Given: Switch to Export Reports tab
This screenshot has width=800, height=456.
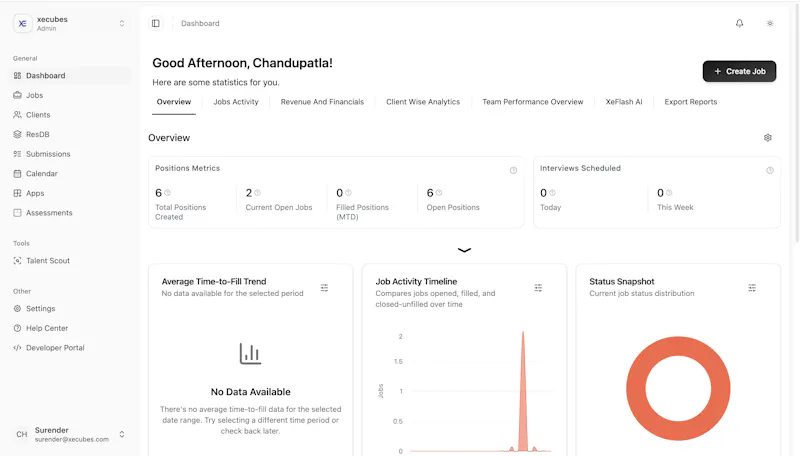Looking at the screenshot, I should (691, 102).
